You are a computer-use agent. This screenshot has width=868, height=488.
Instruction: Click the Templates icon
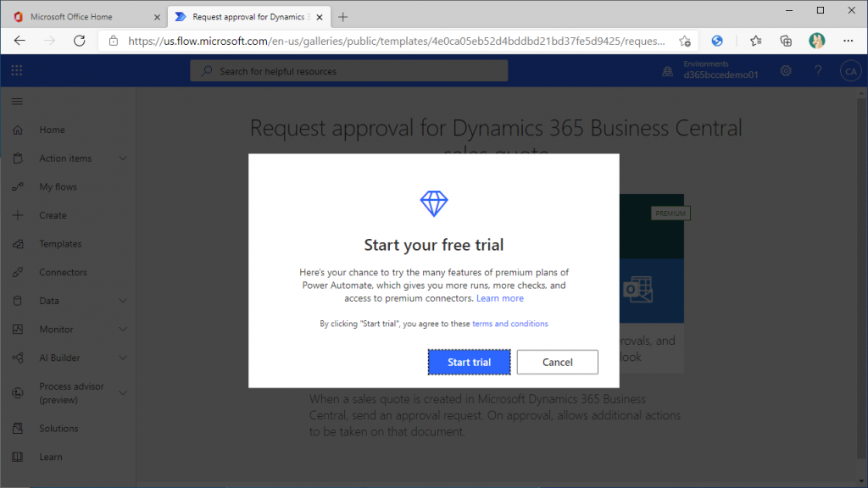pos(18,244)
